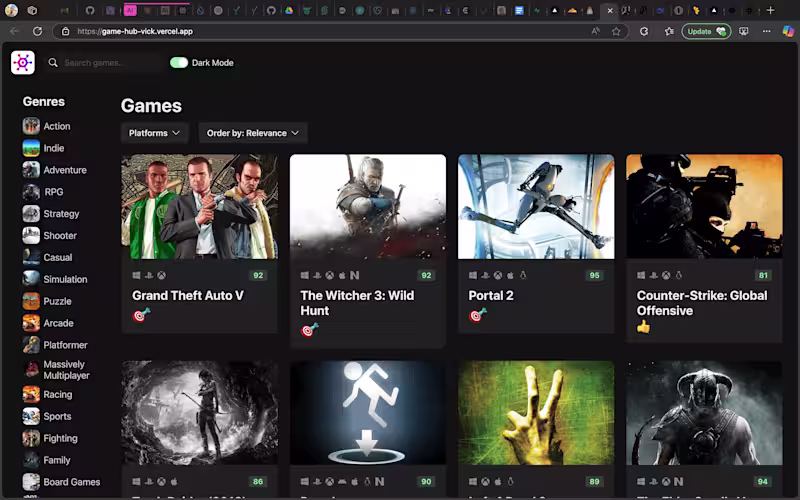Select the Racing genre link
The width and height of the screenshot is (800, 500).
[58, 394]
